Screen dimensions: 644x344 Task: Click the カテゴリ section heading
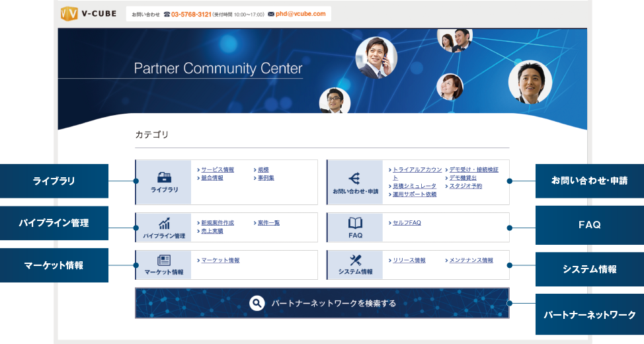pyautogui.click(x=152, y=135)
